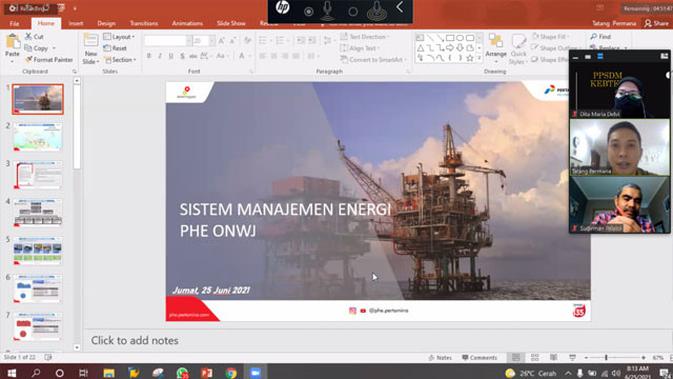This screenshot has height=379, width=673.
Task: Open the font name combo box
Action: [168, 40]
